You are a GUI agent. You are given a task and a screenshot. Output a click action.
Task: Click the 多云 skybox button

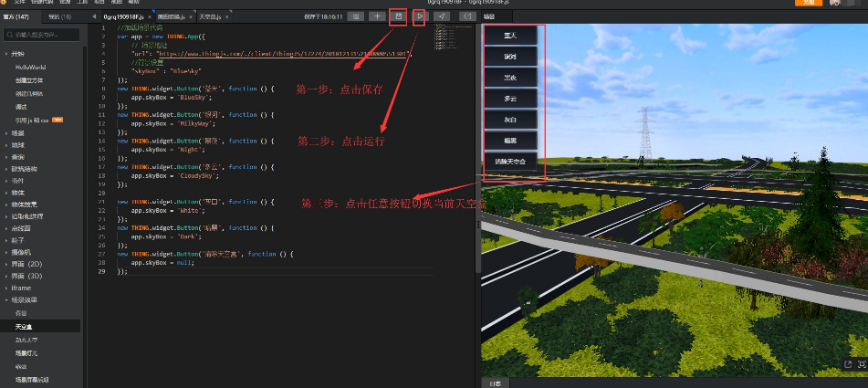(510, 99)
